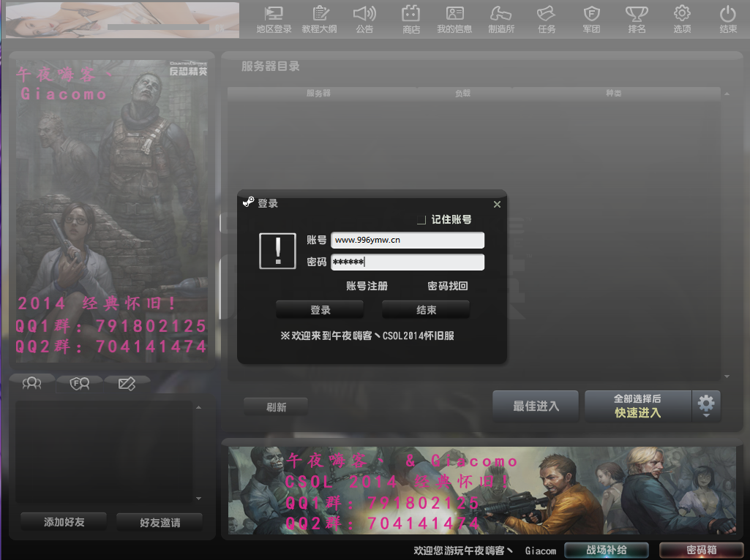Click the 登录 login button
This screenshot has height=560, width=750.
coord(320,310)
